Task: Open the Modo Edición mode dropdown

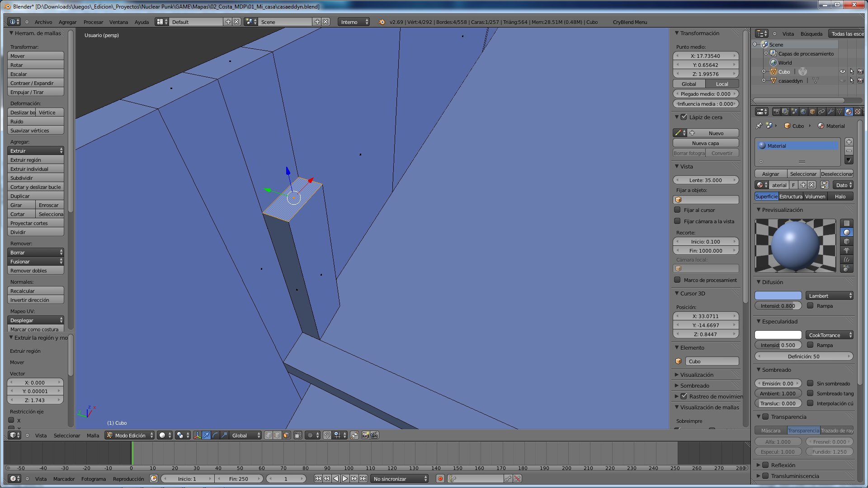Action: pyautogui.click(x=130, y=435)
